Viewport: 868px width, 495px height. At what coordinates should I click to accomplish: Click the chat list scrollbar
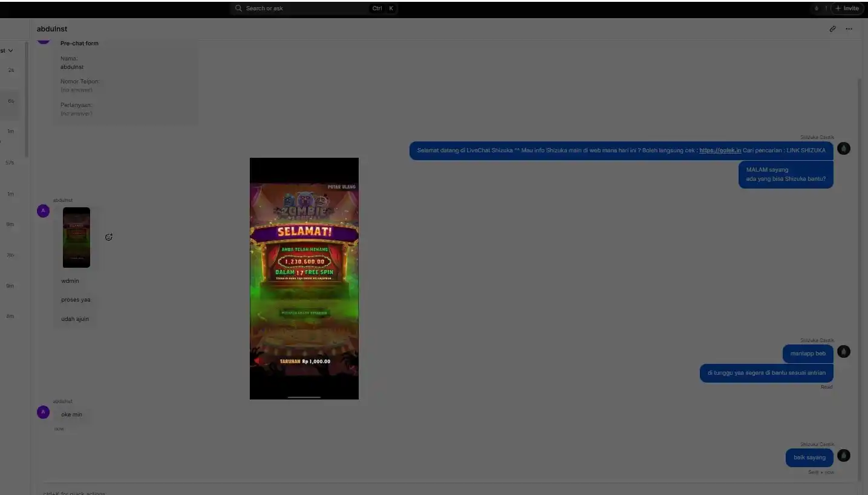point(26,100)
